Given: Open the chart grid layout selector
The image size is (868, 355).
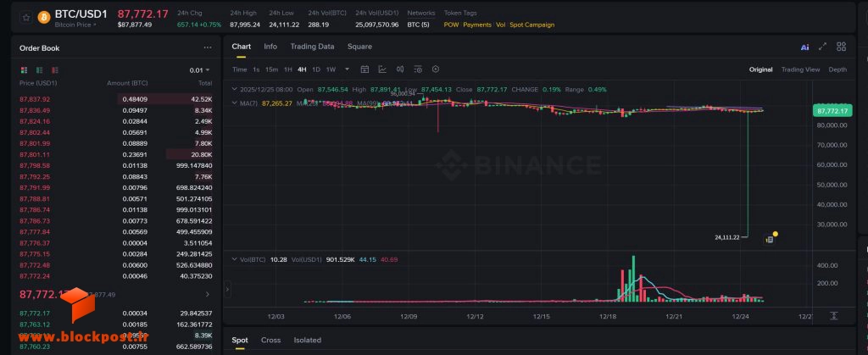Looking at the screenshot, I should pos(841,47).
